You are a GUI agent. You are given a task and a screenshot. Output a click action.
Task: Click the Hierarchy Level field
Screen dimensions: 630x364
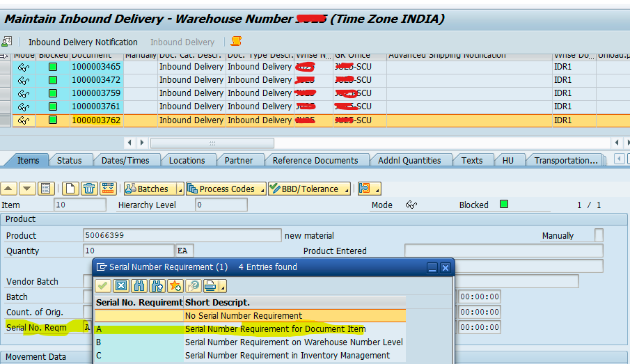pos(221,205)
